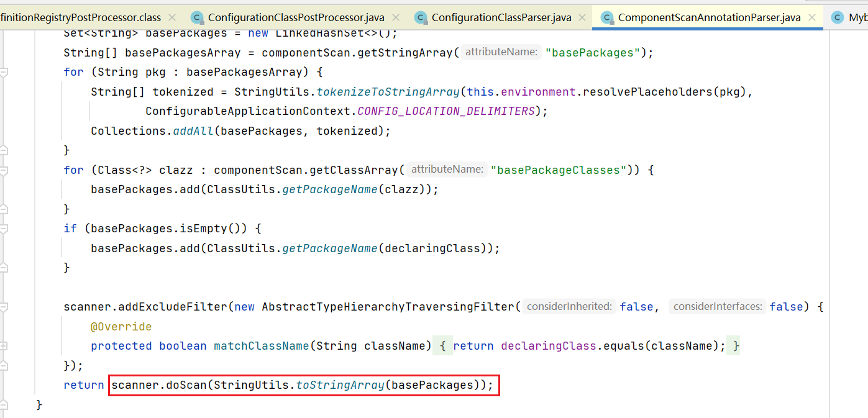Click the class icon on the Myb tab
Image resolution: width=868 pixels, height=418 pixels.
click(838, 17)
